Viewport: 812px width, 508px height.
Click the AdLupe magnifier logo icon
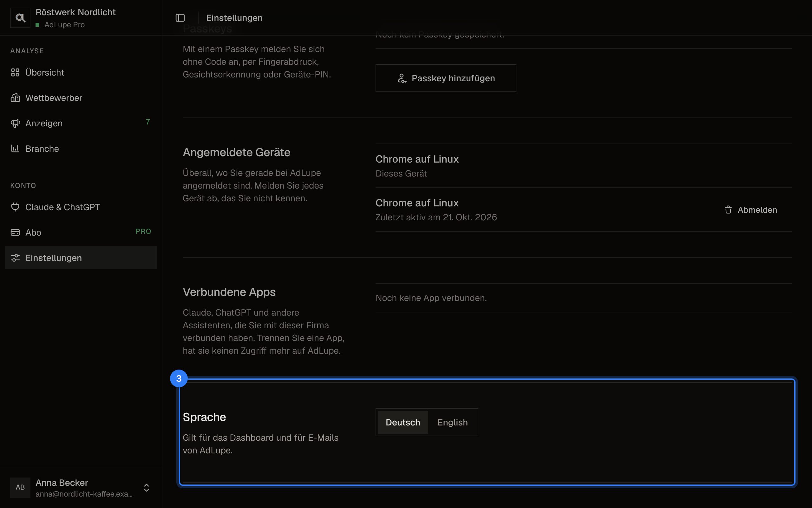pyautogui.click(x=20, y=18)
